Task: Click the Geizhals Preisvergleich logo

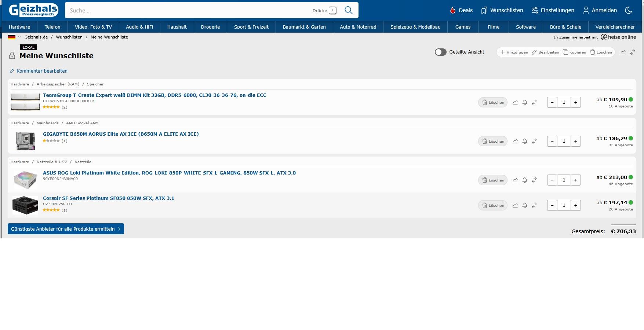Action: pyautogui.click(x=34, y=10)
